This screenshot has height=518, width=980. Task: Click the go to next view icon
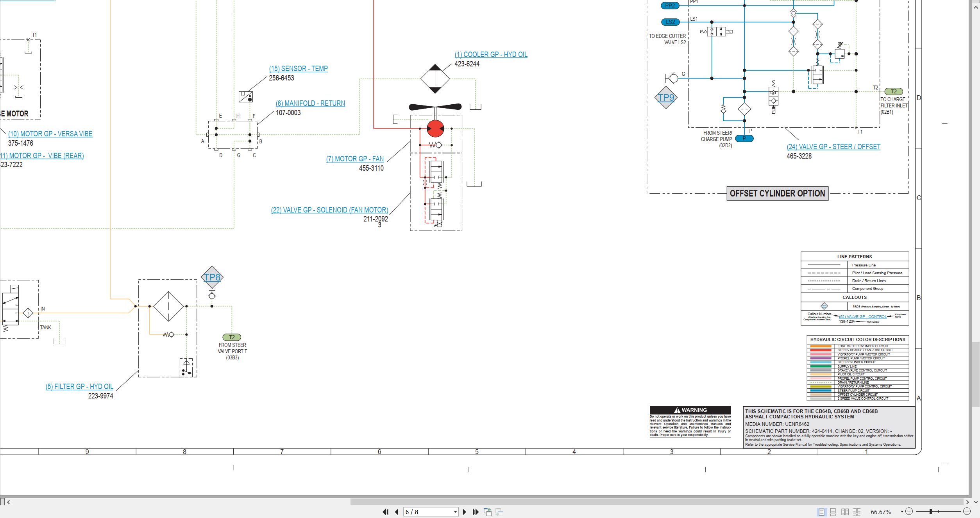click(x=499, y=512)
